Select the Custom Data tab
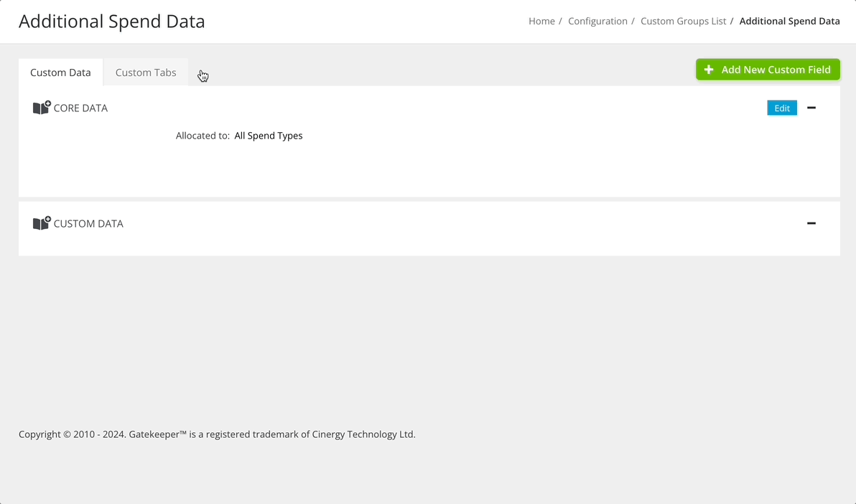Viewport: 856px width, 504px height. pyautogui.click(x=60, y=72)
